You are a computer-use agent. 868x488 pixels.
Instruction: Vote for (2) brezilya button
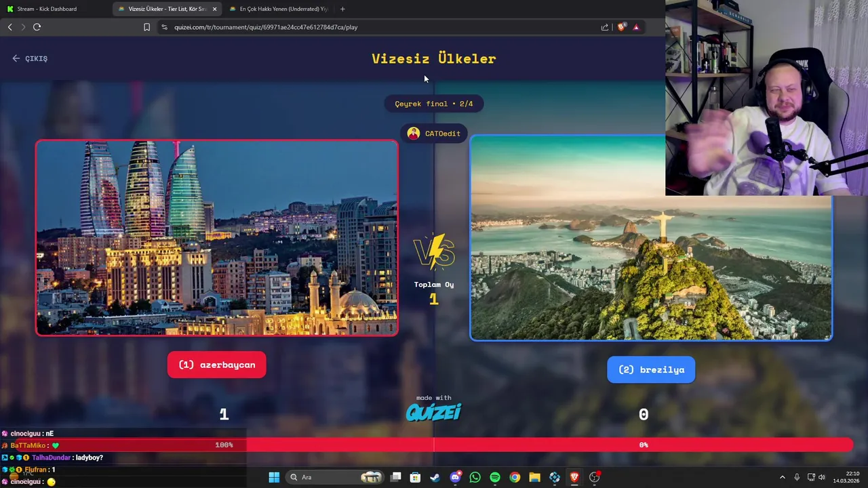coord(651,370)
